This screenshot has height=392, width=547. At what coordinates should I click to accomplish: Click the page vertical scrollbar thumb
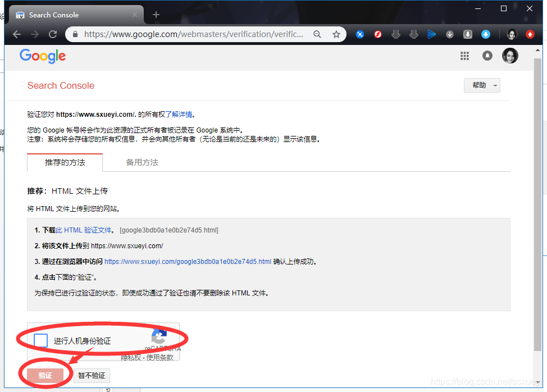click(537, 204)
